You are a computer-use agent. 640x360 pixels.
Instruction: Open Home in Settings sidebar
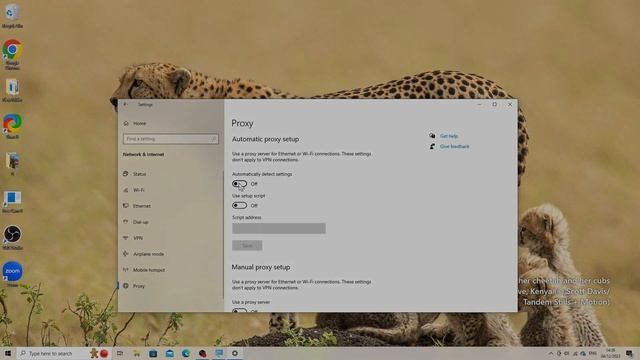pyautogui.click(x=140, y=123)
